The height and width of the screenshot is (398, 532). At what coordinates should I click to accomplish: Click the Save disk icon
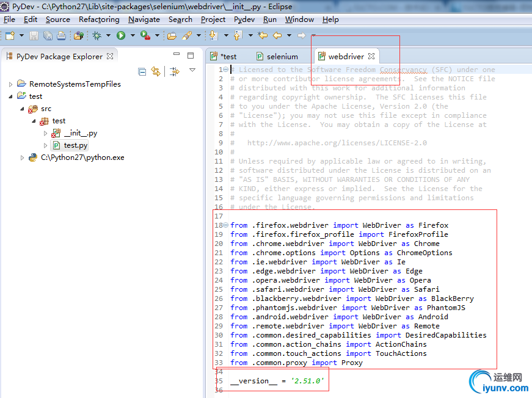coord(34,35)
